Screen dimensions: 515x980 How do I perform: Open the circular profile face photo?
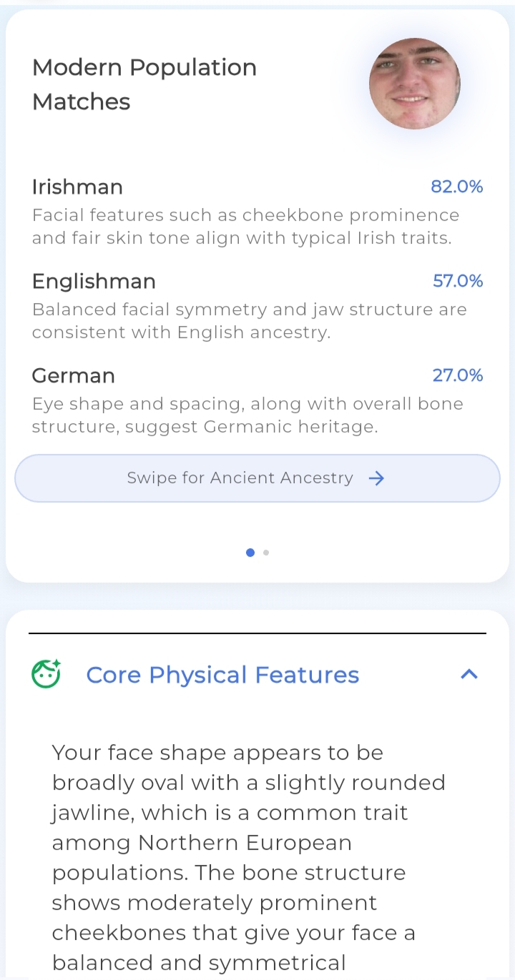pos(414,84)
